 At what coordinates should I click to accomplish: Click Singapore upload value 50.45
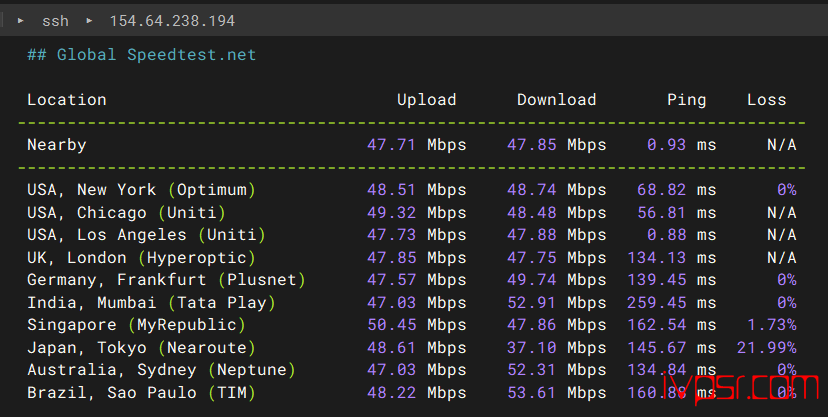391,325
